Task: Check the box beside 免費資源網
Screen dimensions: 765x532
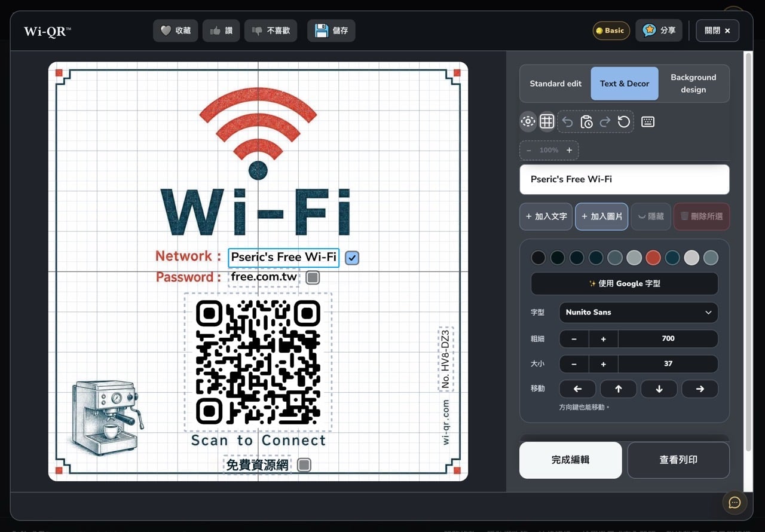Action: 304,464
